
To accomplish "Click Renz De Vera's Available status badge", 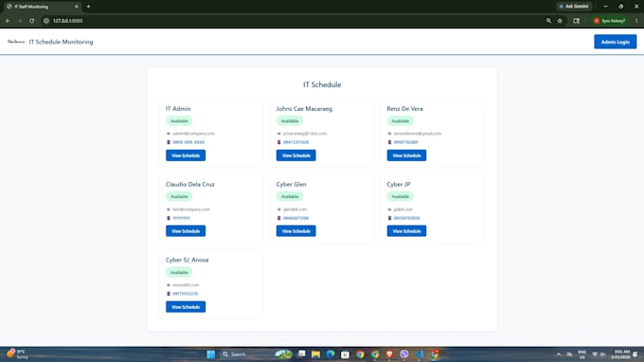I will (x=400, y=120).
